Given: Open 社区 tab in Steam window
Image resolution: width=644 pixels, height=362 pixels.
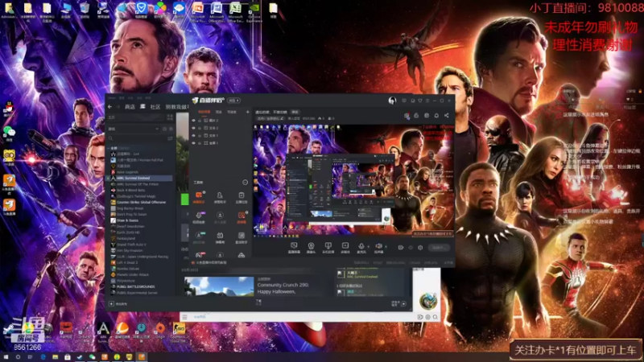Looking at the screenshot, I should [155, 107].
